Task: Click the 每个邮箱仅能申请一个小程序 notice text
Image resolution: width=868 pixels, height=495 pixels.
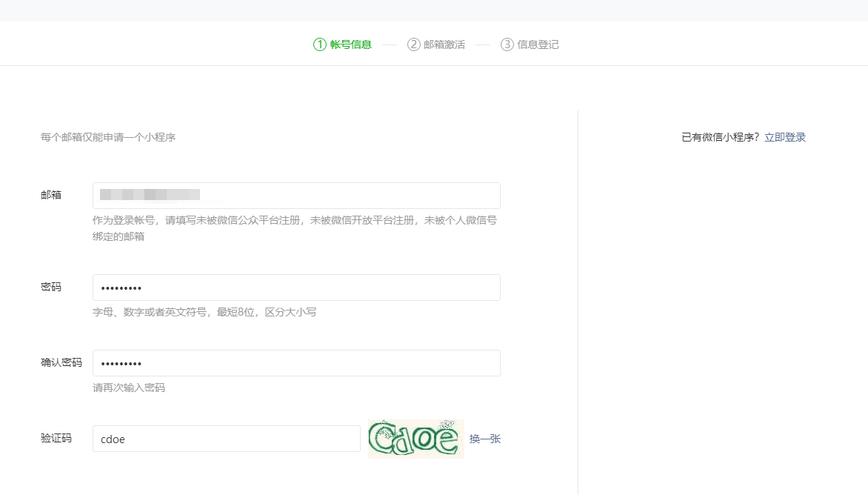Action: (x=108, y=137)
